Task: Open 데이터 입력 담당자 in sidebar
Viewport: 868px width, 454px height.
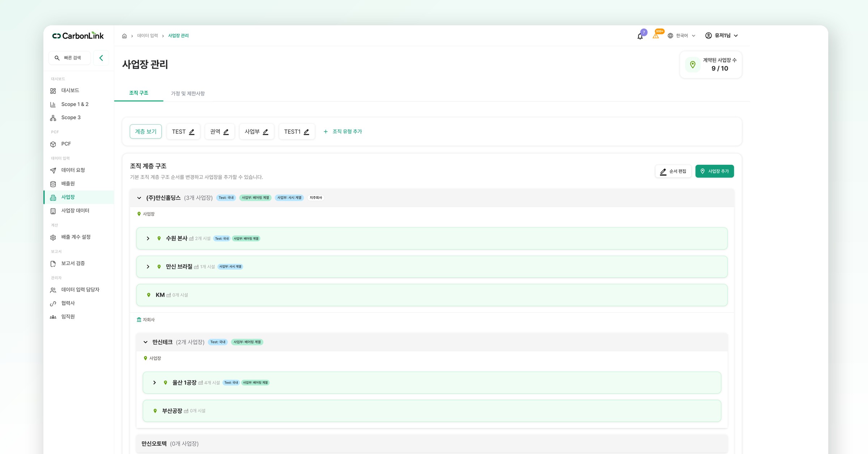Action: point(78,290)
